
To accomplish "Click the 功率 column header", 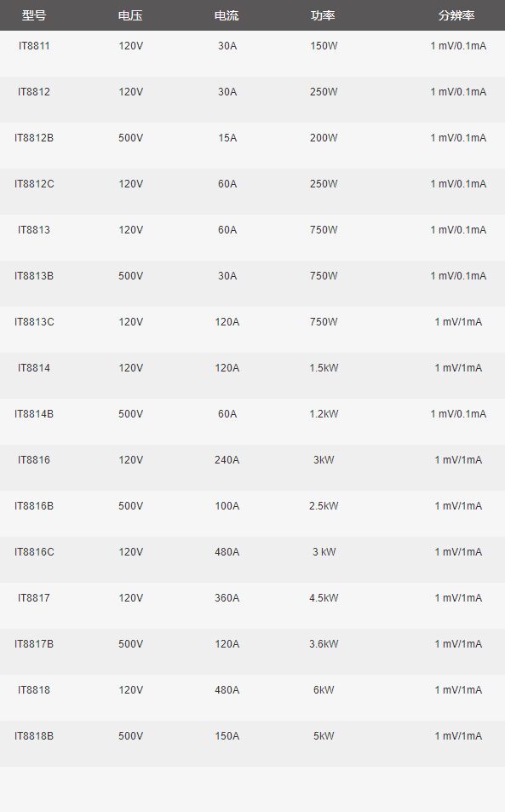I will pos(324,15).
